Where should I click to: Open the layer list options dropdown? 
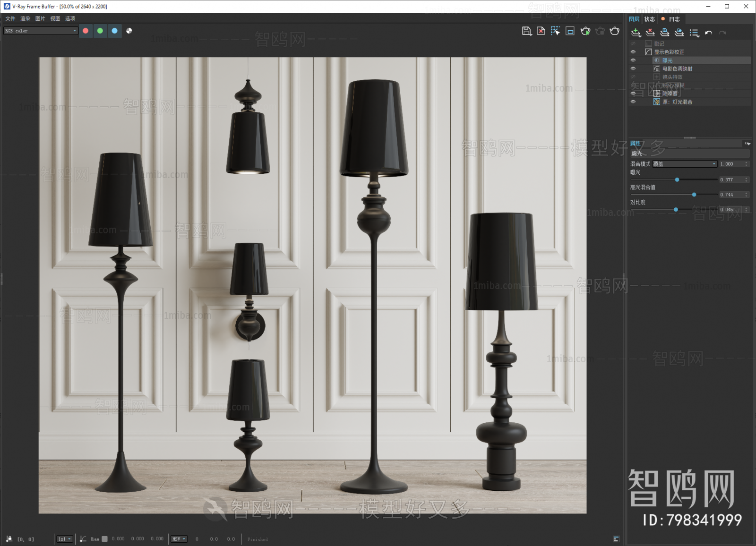[695, 33]
